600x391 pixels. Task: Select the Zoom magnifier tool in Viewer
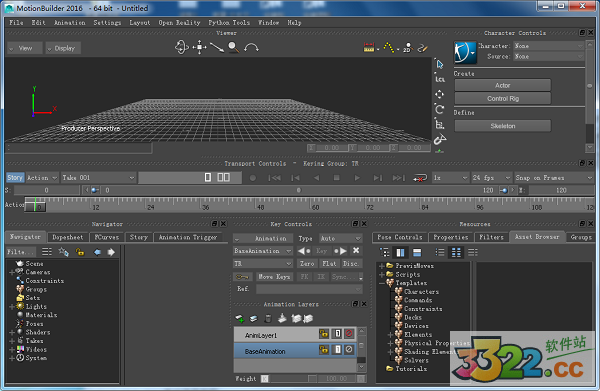click(233, 47)
